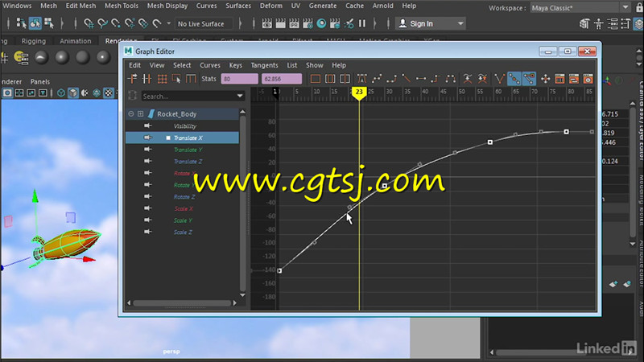
Task: Select the Lattice Deform Keys tool
Action: pos(162,79)
